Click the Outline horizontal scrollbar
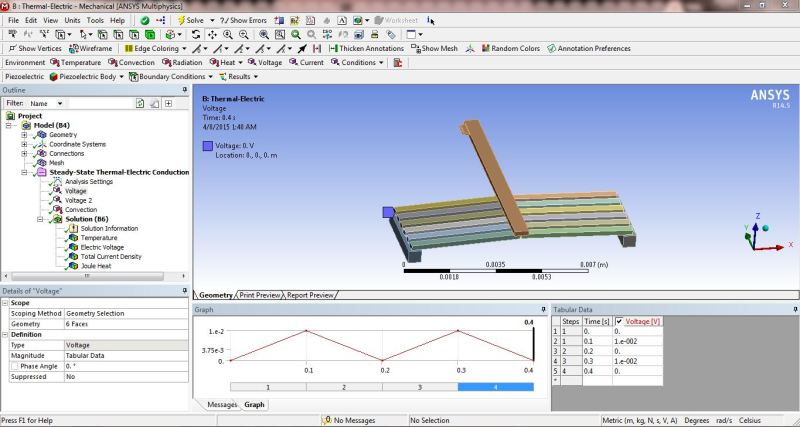This screenshot has height=427, width=800. coord(87,276)
